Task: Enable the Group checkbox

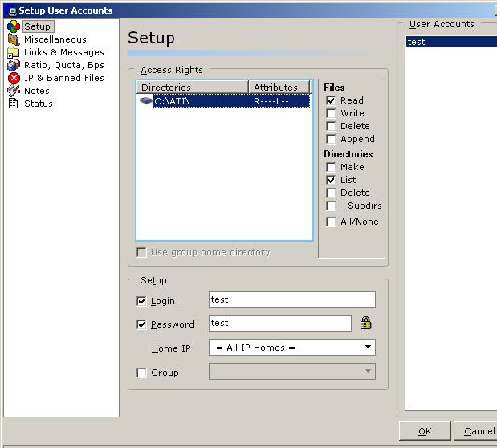Action: (141, 373)
